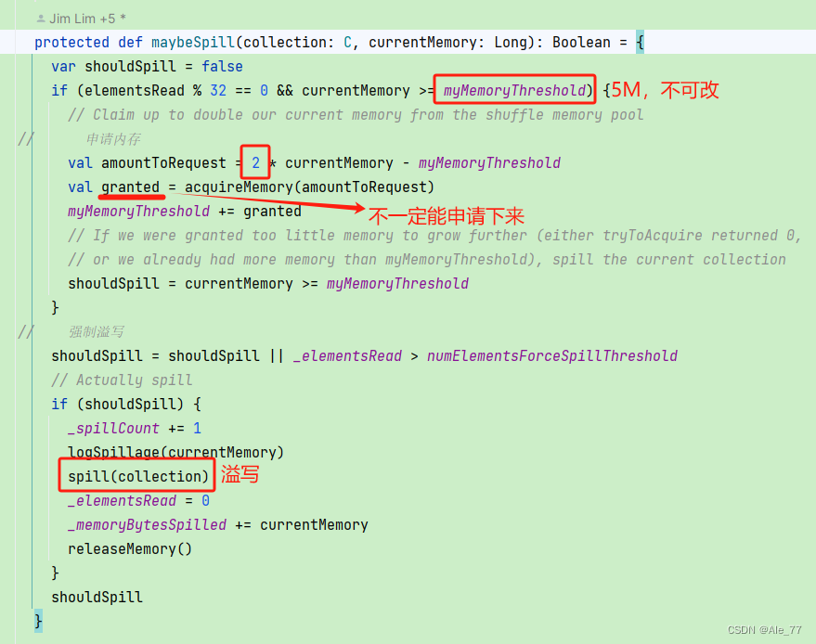The width and height of the screenshot is (816, 644).
Task: Click the _spillCount variable
Action: (113, 428)
